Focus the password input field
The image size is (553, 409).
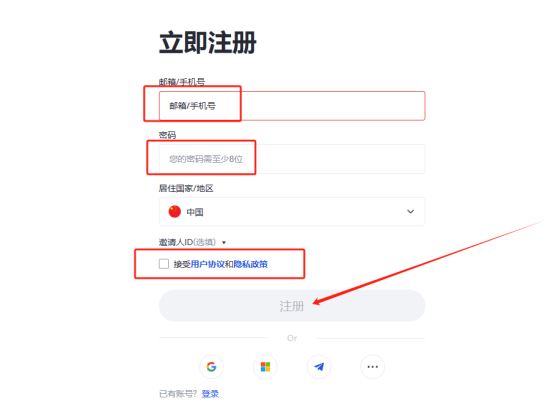292,159
